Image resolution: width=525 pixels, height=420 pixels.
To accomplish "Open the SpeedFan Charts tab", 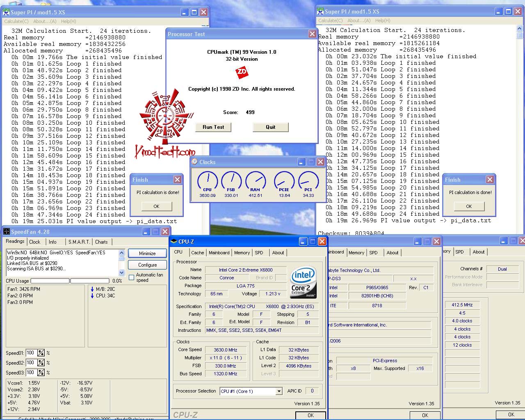I will point(101,242).
